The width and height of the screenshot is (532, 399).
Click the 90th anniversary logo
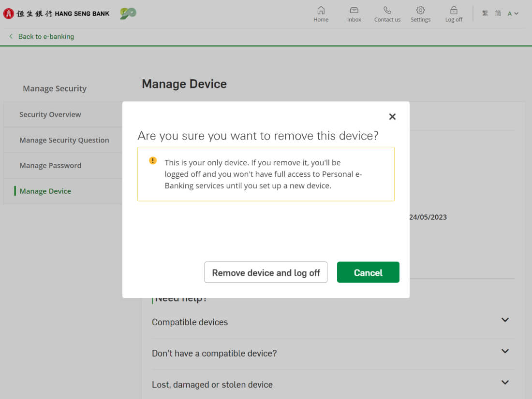click(x=128, y=14)
